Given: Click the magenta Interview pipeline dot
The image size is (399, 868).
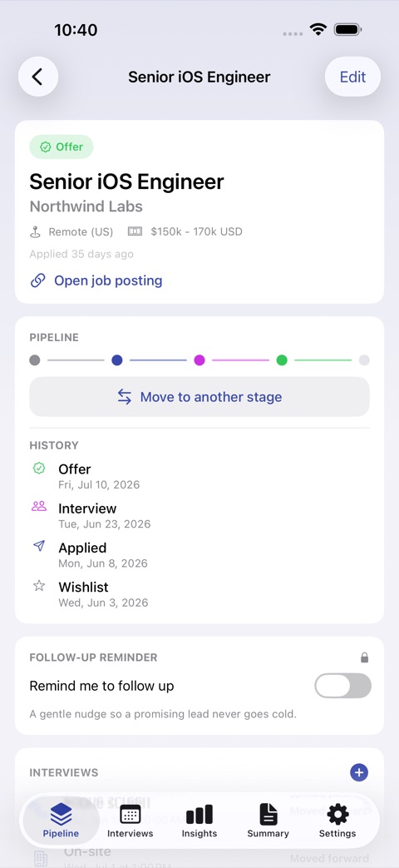Looking at the screenshot, I should pyautogui.click(x=199, y=360).
